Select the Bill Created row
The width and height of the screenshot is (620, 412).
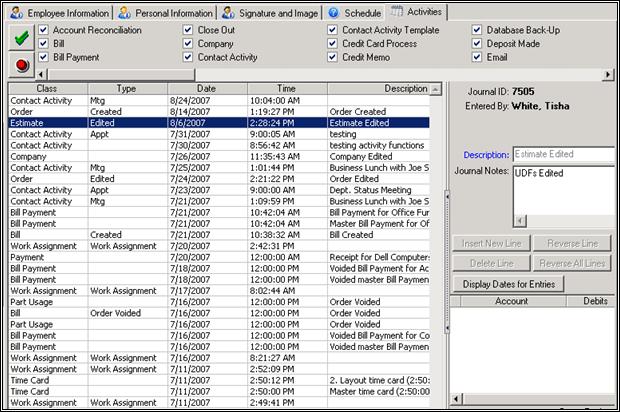coord(219,234)
